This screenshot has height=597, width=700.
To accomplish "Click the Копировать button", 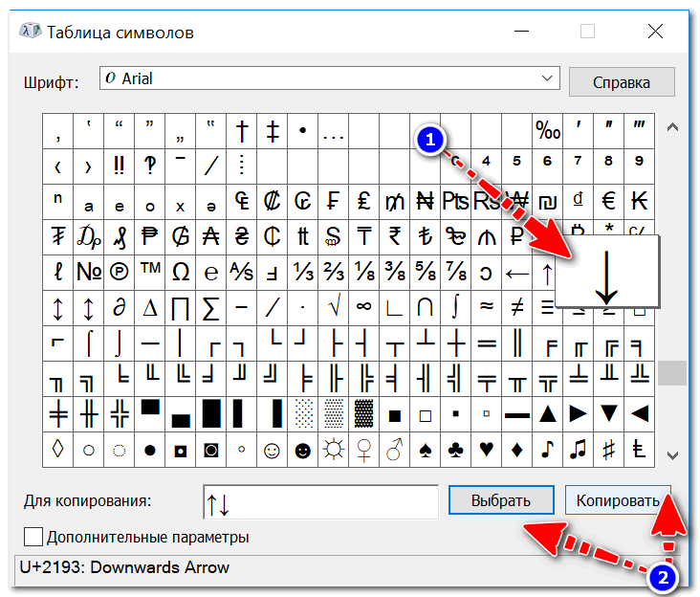I will click(x=618, y=500).
